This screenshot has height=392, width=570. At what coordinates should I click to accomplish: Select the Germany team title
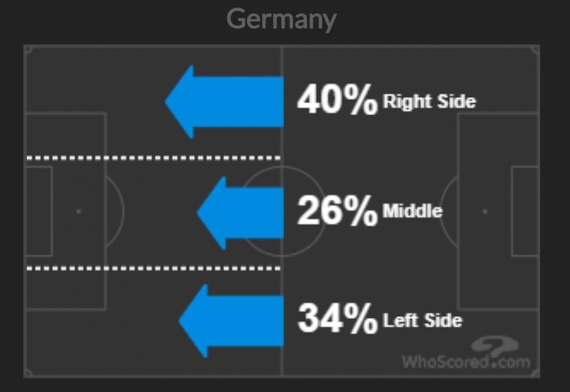(281, 19)
